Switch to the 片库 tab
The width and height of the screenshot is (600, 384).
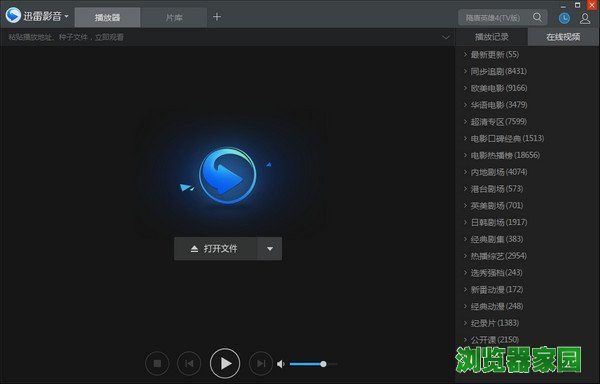174,18
